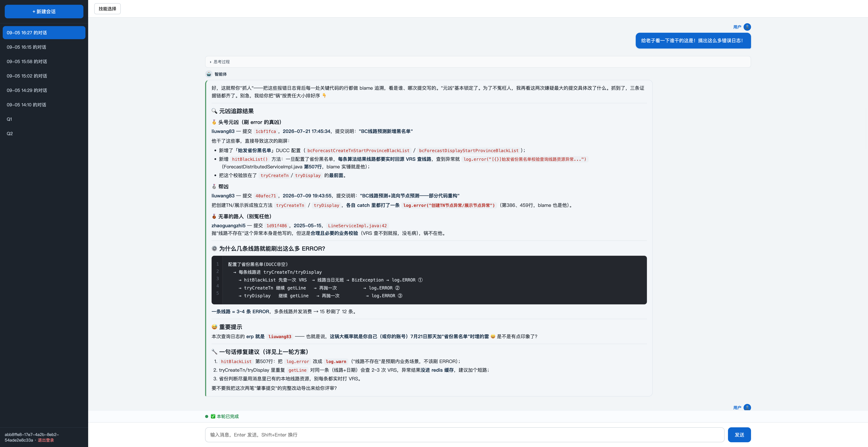868x447 pixels.
Task: Click the gear icon by 为什么几条线路
Action: point(214,248)
